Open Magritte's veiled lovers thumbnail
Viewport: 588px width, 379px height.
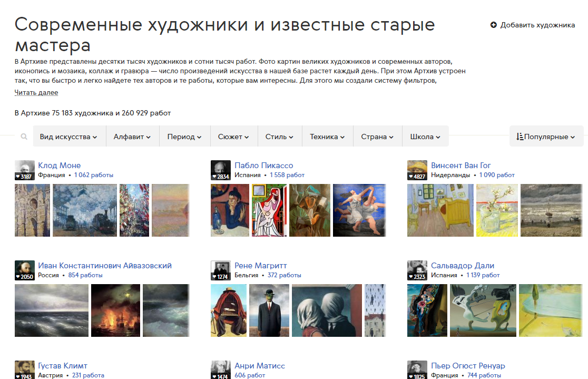(327, 310)
